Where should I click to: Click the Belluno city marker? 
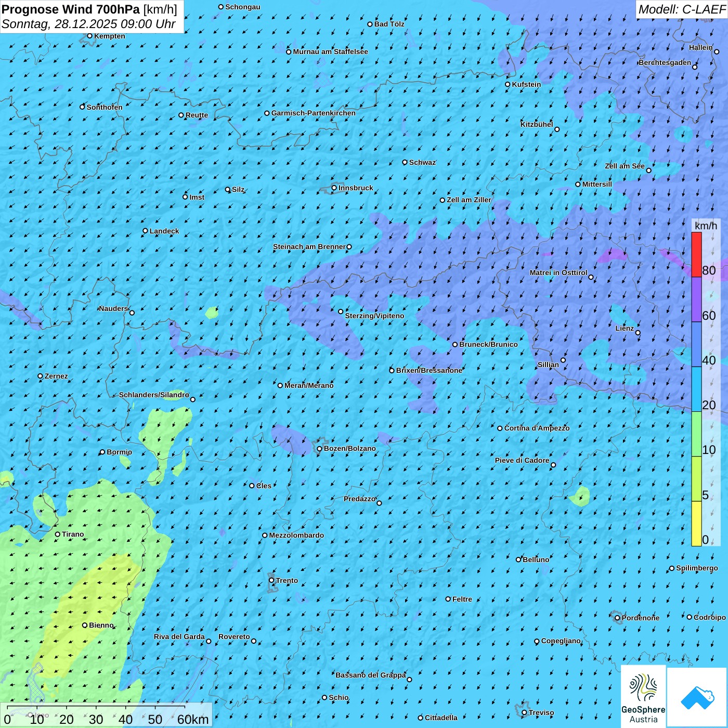(518, 560)
